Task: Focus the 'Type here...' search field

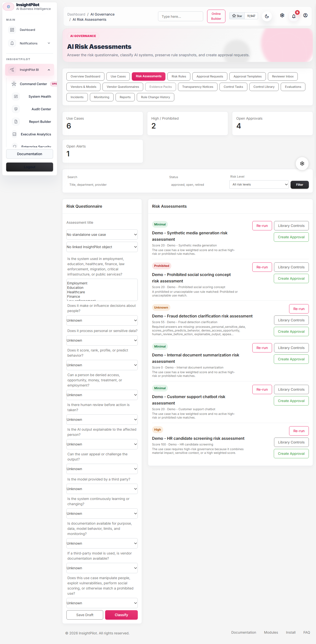Action: (180, 17)
